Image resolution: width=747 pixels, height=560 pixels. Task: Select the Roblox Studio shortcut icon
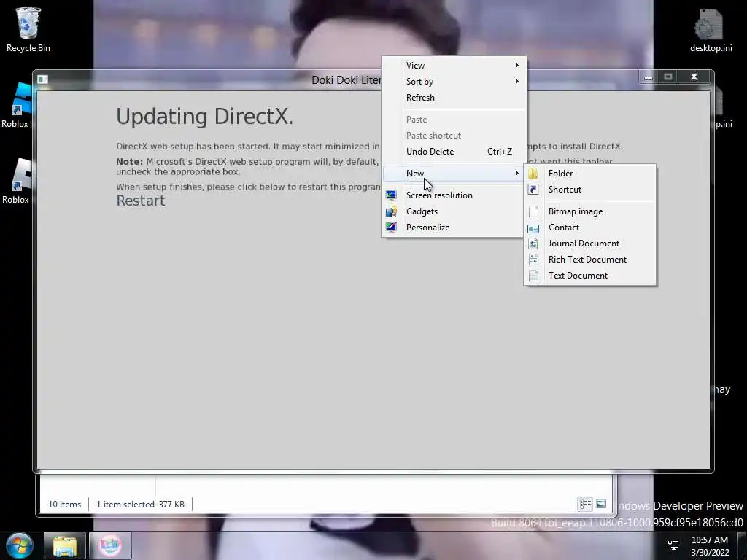click(x=18, y=105)
